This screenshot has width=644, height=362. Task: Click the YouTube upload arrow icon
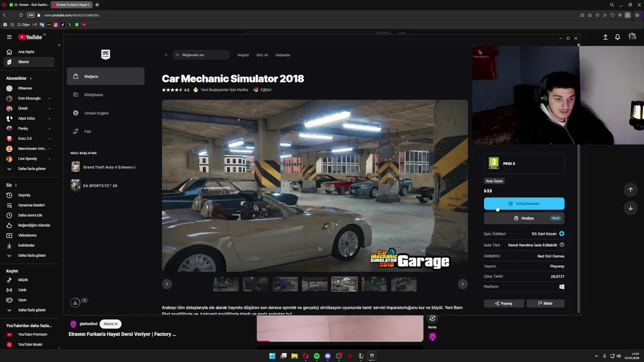coord(605,37)
